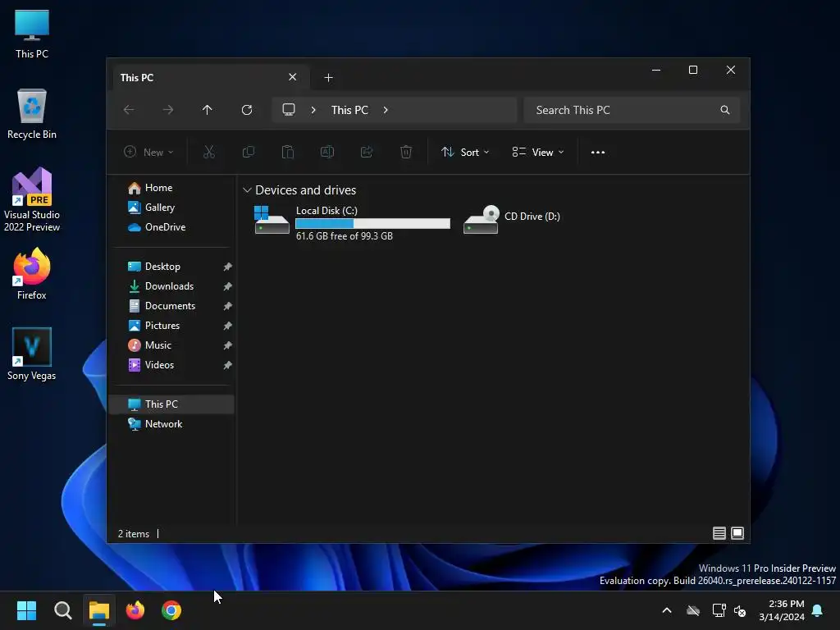Image resolution: width=840 pixels, height=630 pixels.
Task: Select CD Drive (D:)
Action: (x=512, y=219)
